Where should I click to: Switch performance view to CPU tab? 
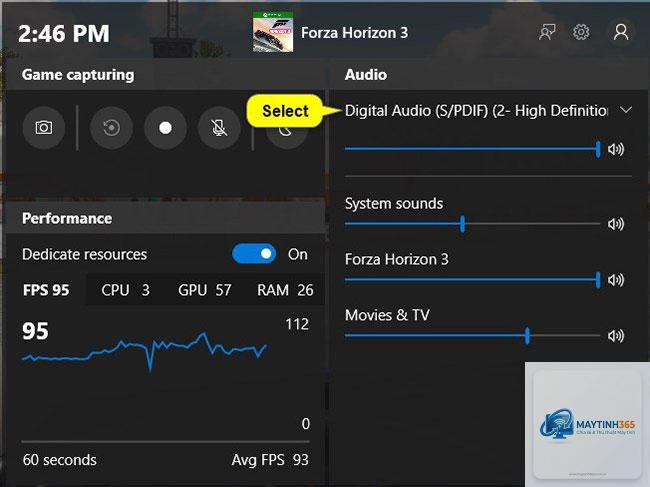pos(125,290)
